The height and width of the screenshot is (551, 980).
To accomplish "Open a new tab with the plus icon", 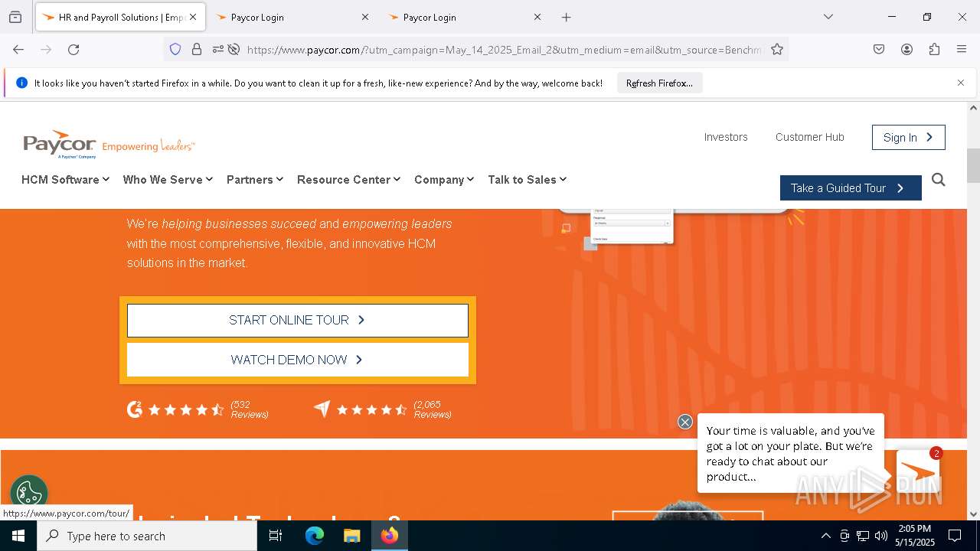I will click(x=567, y=17).
